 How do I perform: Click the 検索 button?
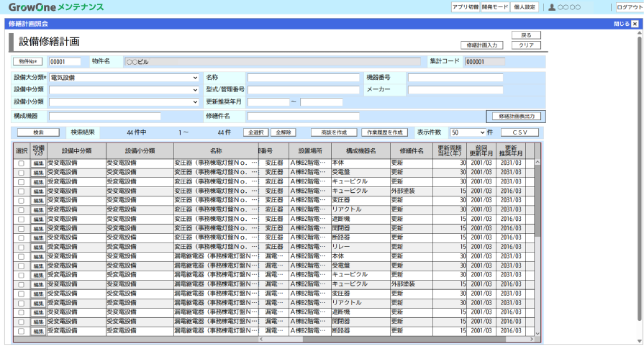pyautogui.click(x=38, y=132)
